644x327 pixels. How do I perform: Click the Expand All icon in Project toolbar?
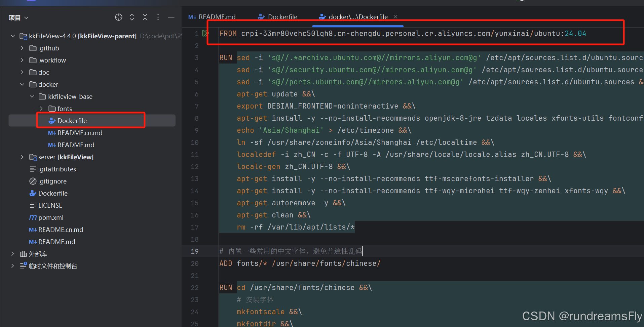coord(131,17)
